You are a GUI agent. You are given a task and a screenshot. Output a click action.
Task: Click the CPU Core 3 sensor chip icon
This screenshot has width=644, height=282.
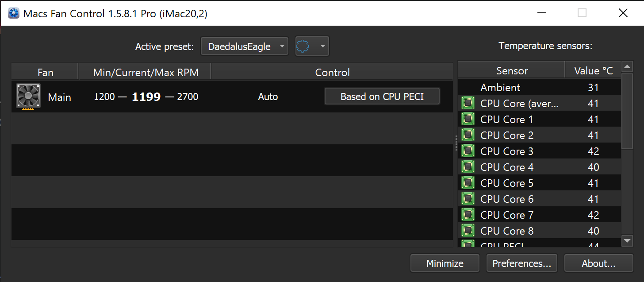(468, 151)
